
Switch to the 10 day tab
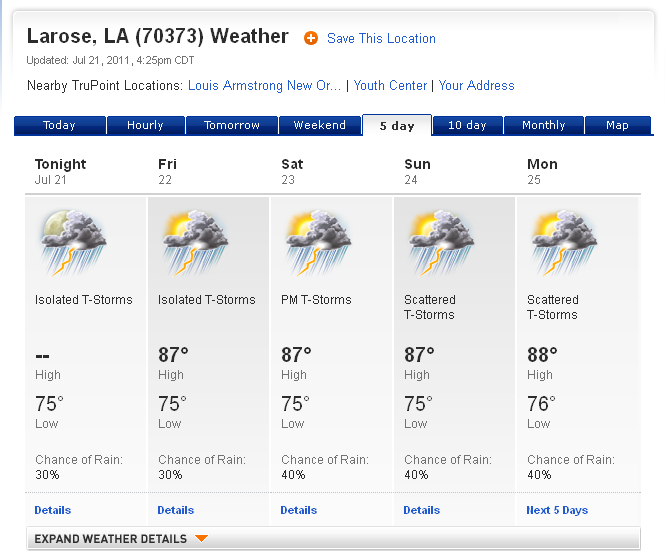[x=467, y=126]
